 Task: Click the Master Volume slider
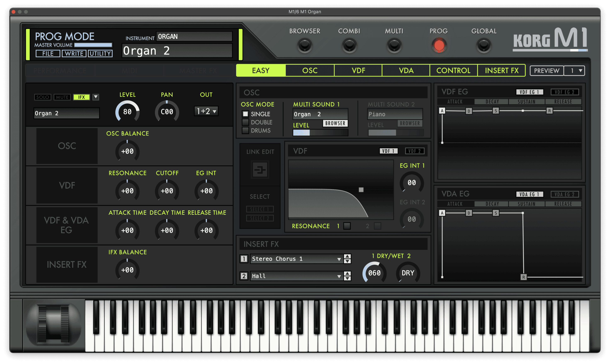[93, 45]
